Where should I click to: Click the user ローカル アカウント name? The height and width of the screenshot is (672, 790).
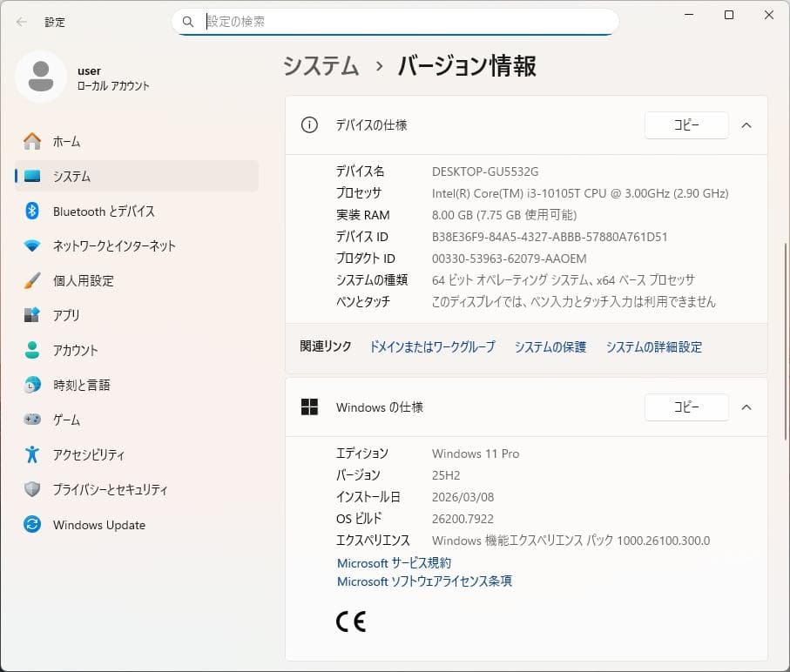tap(113, 78)
